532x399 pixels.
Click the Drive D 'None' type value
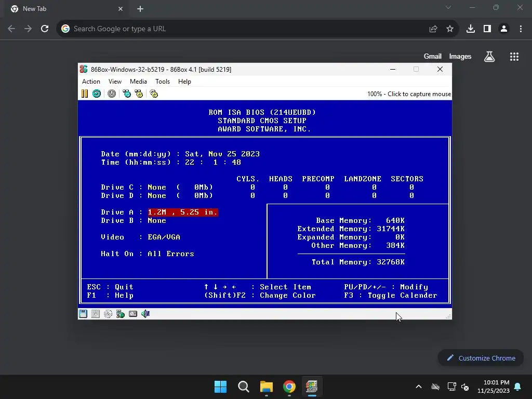pos(157,196)
